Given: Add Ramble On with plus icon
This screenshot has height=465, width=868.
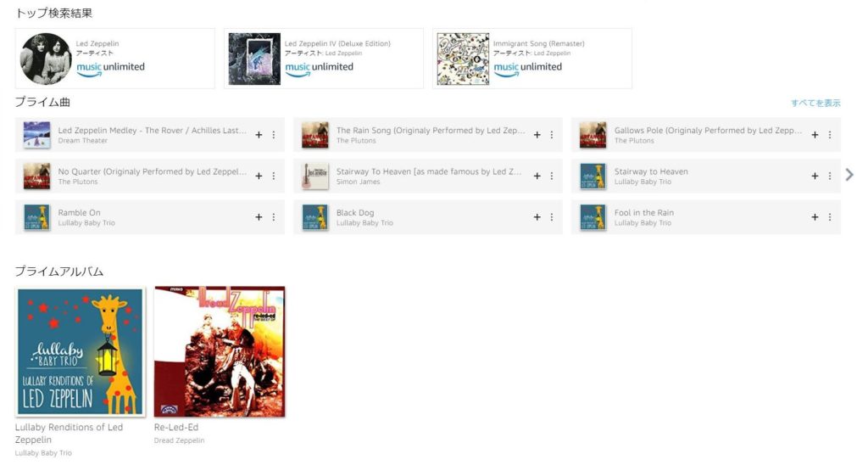Looking at the screenshot, I should pyautogui.click(x=259, y=217).
